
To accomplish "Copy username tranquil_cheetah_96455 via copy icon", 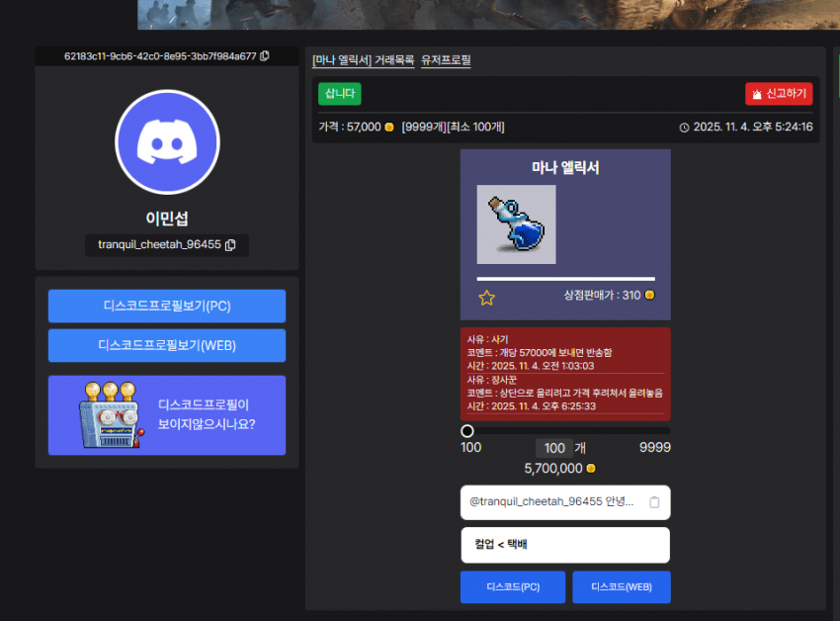I will point(230,245).
